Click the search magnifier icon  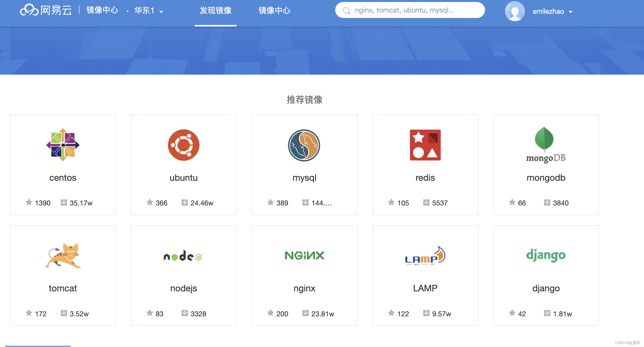click(x=346, y=10)
